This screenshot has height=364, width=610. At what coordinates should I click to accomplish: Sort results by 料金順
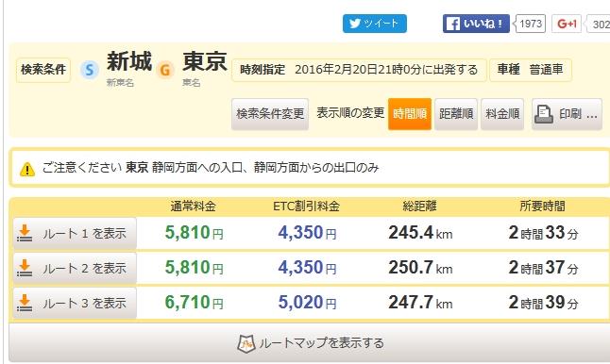click(x=502, y=114)
